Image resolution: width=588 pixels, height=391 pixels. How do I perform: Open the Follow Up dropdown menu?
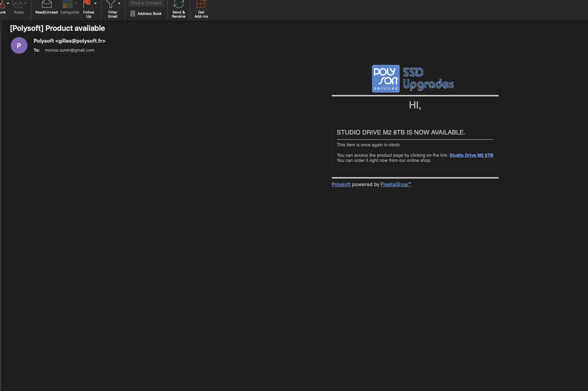click(95, 2)
